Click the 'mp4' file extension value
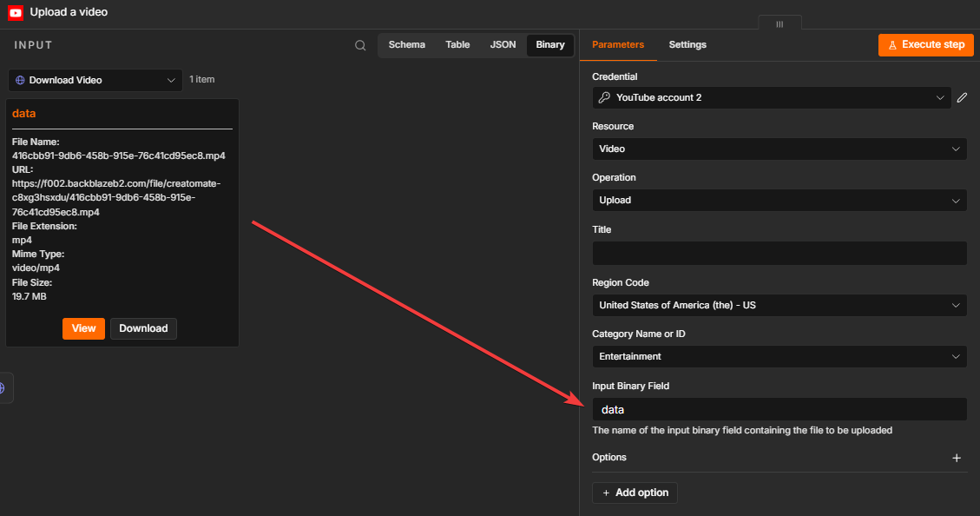The image size is (980, 516). (22, 240)
